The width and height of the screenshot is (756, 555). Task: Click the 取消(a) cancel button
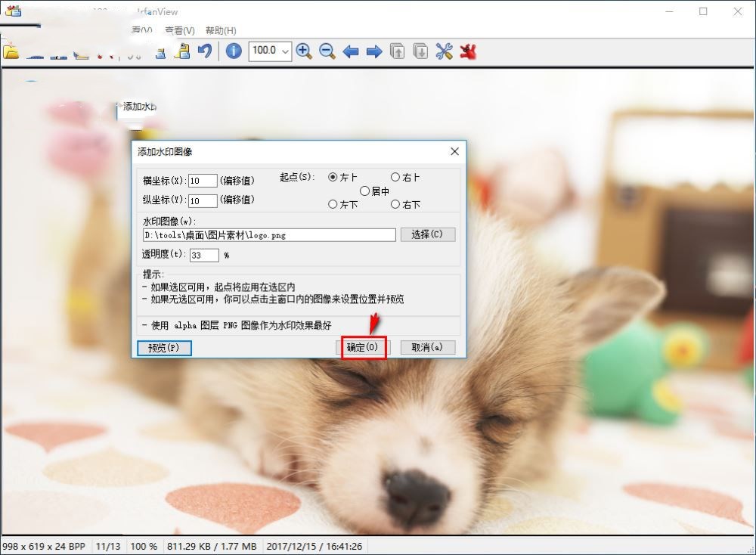tap(428, 347)
